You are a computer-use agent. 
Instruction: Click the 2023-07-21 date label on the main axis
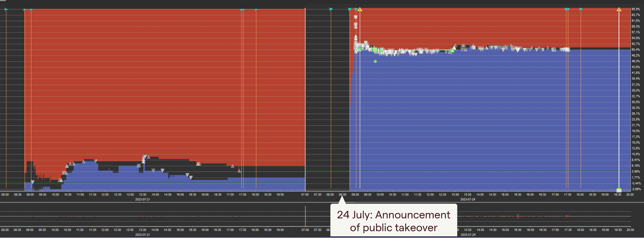pyautogui.click(x=142, y=199)
